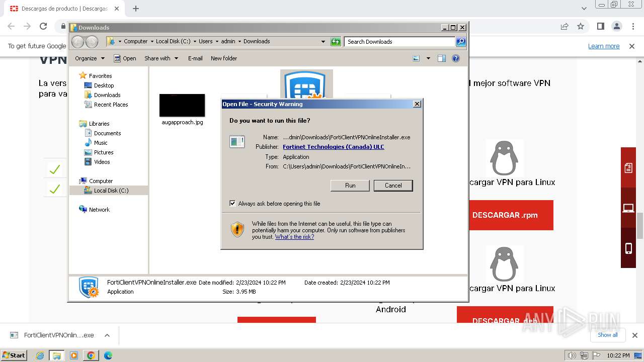Focus the Search Downloads field

(400, 42)
